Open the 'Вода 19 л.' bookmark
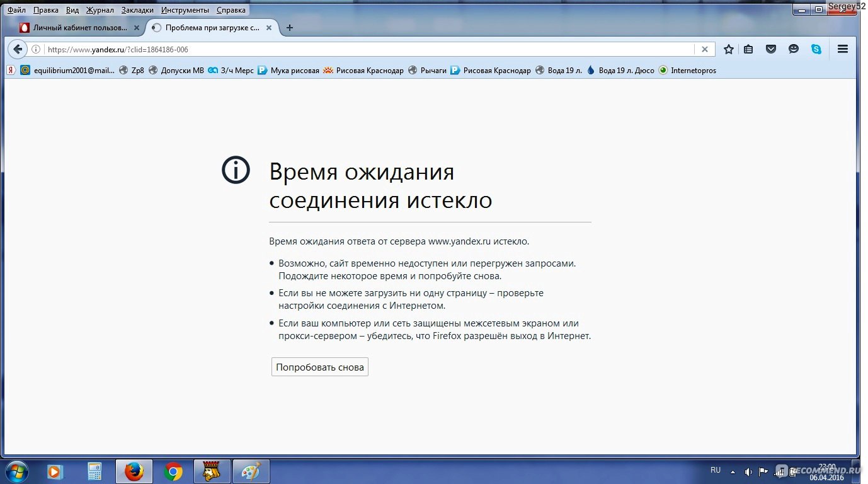The height and width of the screenshot is (484, 868). pyautogui.click(x=559, y=71)
